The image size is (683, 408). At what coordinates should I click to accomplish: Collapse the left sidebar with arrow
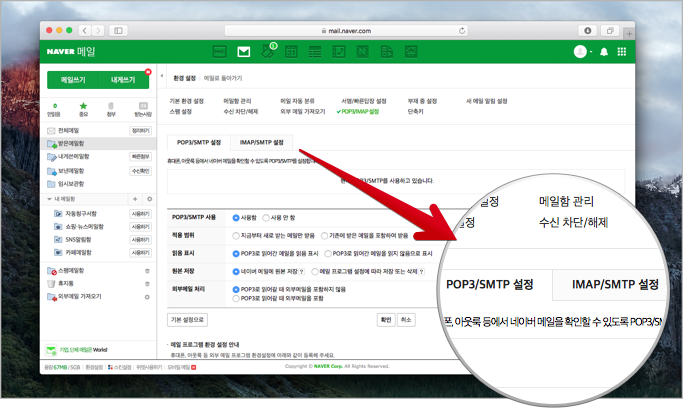[x=162, y=76]
